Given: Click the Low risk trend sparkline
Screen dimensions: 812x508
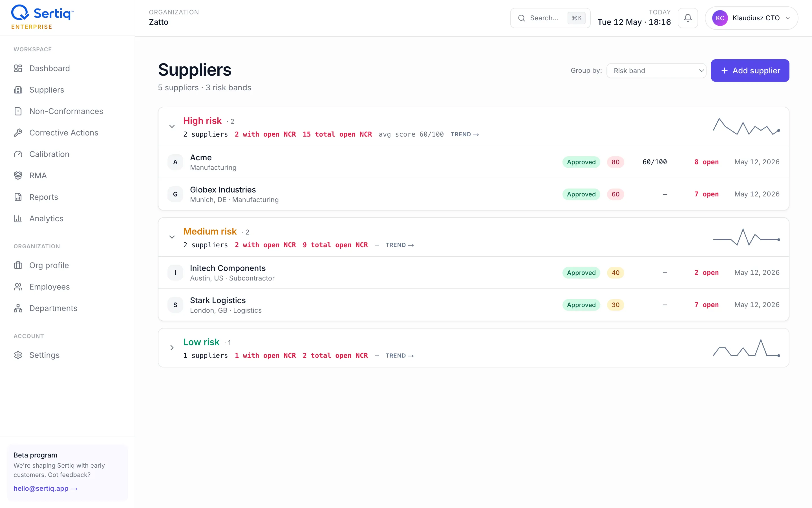Looking at the screenshot, I should point(746,348).
